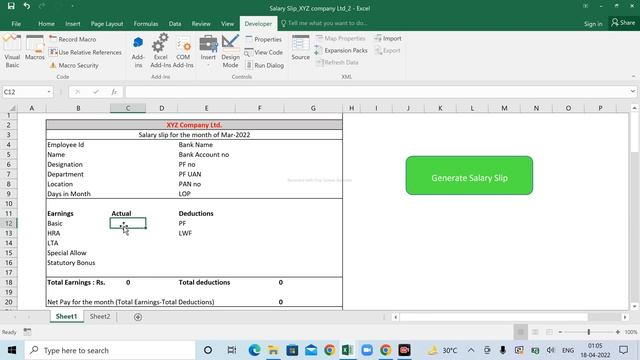This screenshot has width=640, height=360.
Task: Switch to the Home tab
Action: click(46, 24)
